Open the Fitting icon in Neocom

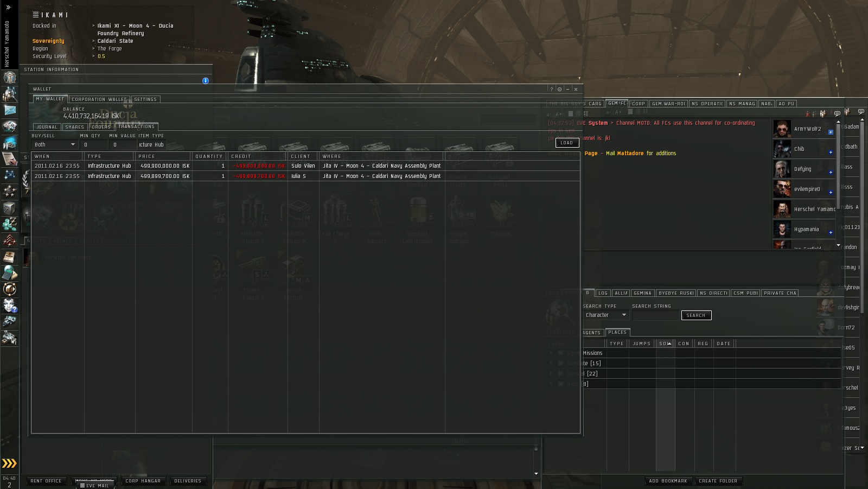point(9,126)
